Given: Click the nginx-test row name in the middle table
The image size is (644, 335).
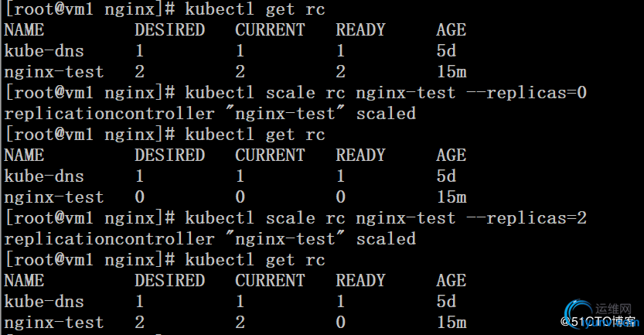Looking at the screenshot, I should click(53, 197).
